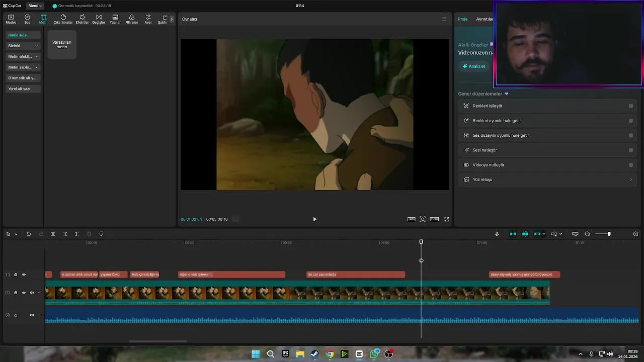
Task: Open the Menü dropdown
Action: click(35, 6)
